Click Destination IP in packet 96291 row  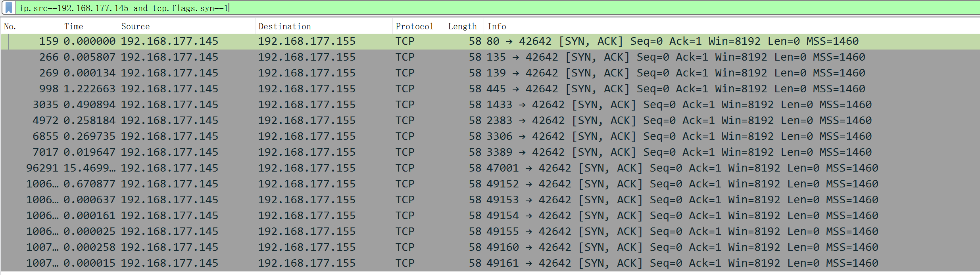(307, 168)
